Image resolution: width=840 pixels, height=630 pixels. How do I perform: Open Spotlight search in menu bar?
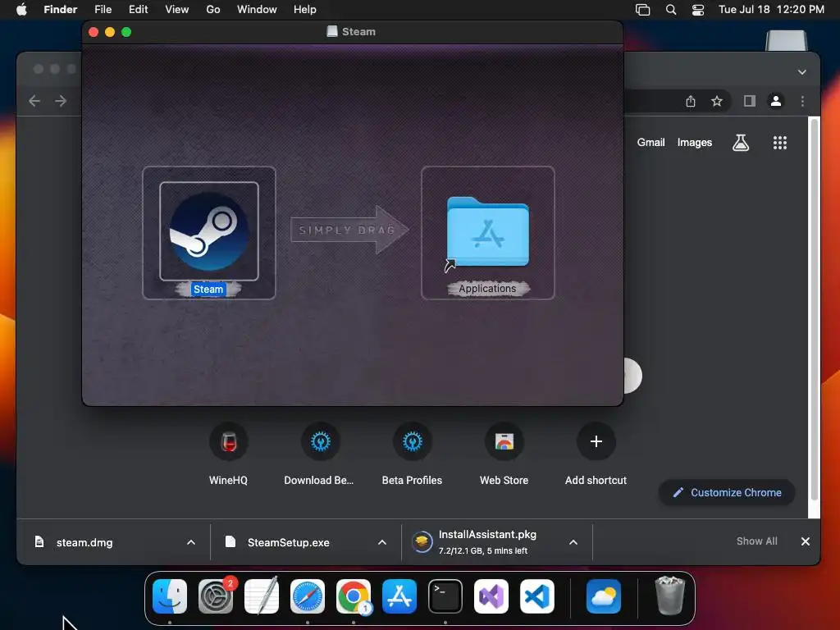coord(671,10)
